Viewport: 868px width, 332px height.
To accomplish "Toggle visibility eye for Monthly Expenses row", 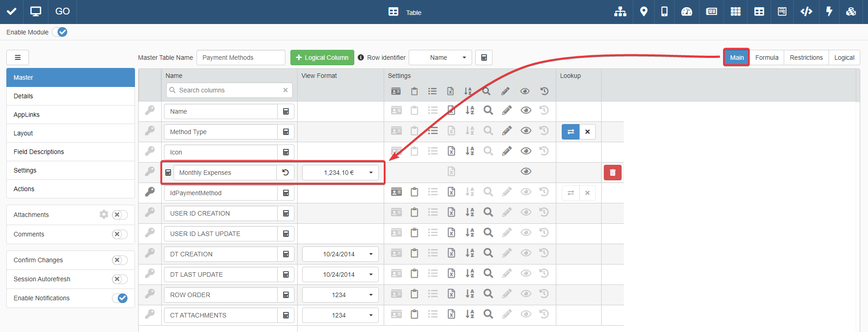I will pos(526,172).
